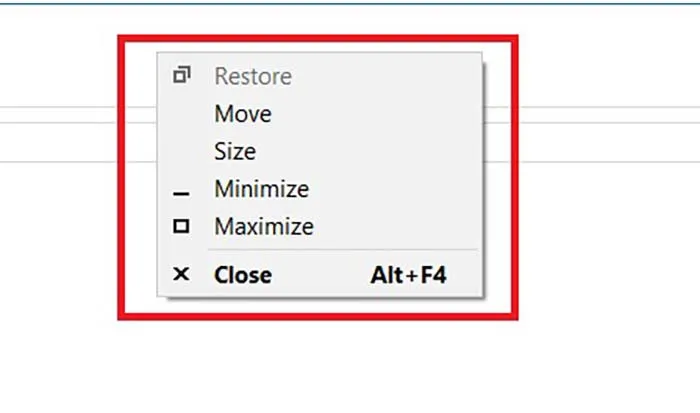The height and width of the screenshot is (413, 700).
Task: Click the bold Close label
Action: point(243,274)
